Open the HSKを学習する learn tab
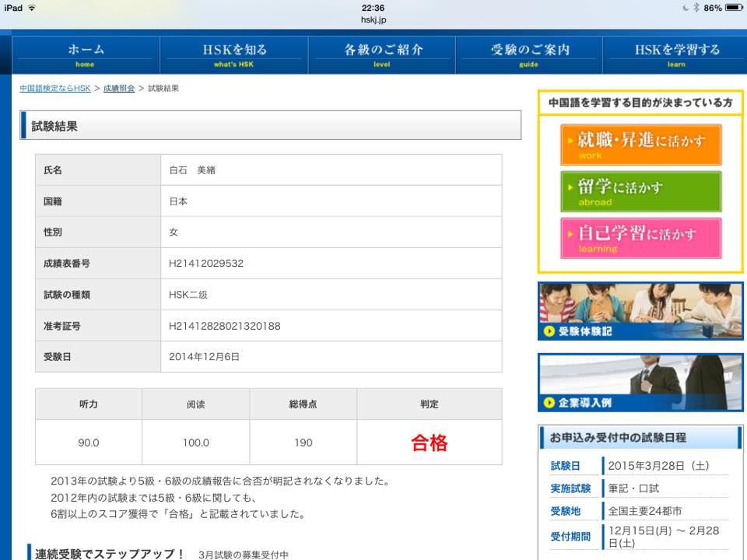This screenshot has height=560, width=747. pos(676,55)
